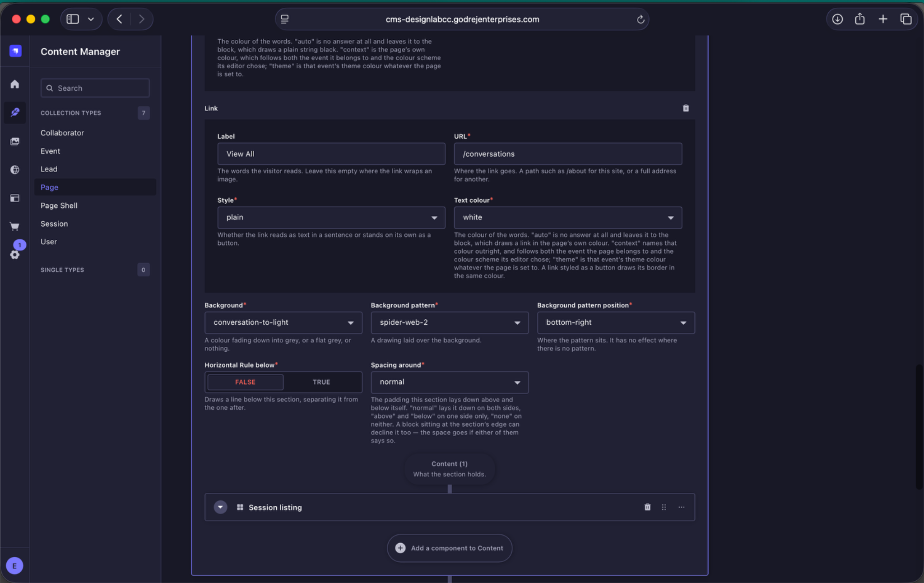Screen dimensions: 924x583
Task: Open the Style dropdown set to plain
Action: tap(331, 218)
